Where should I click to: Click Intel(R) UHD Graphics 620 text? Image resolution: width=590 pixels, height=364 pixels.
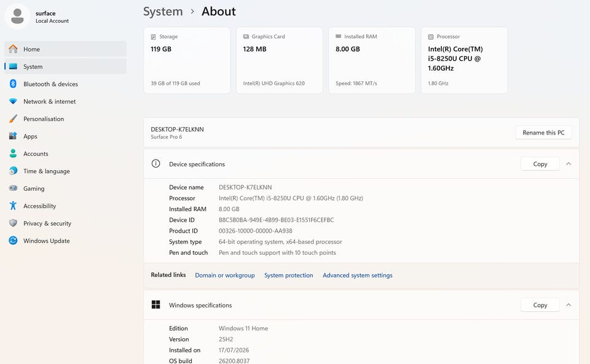274,83
